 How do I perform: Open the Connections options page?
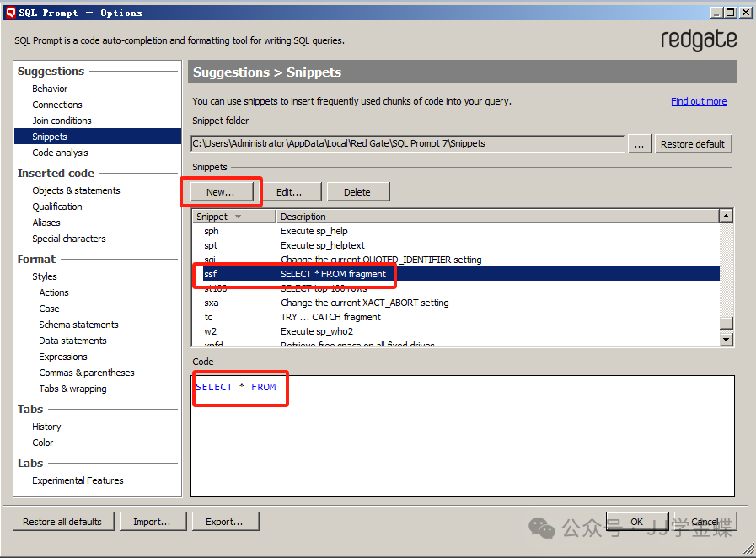[x=57, y=105]
